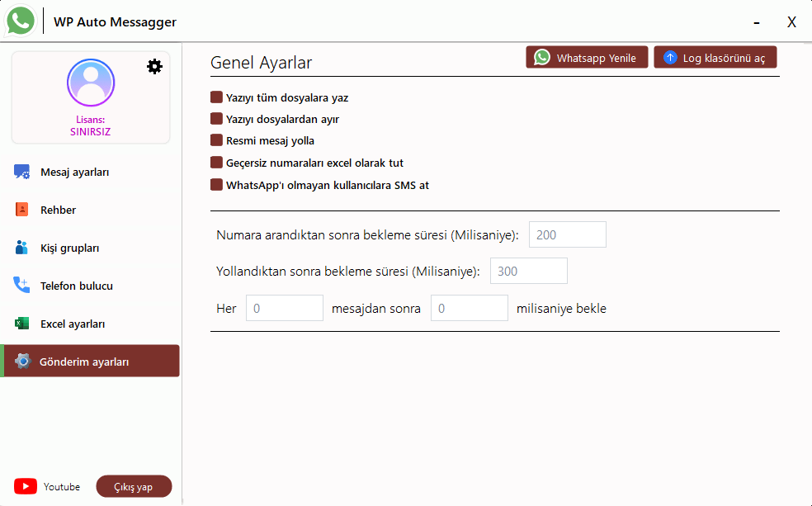Click the Her message count field
Screen dimensions: 812x506
pos(285,308)
